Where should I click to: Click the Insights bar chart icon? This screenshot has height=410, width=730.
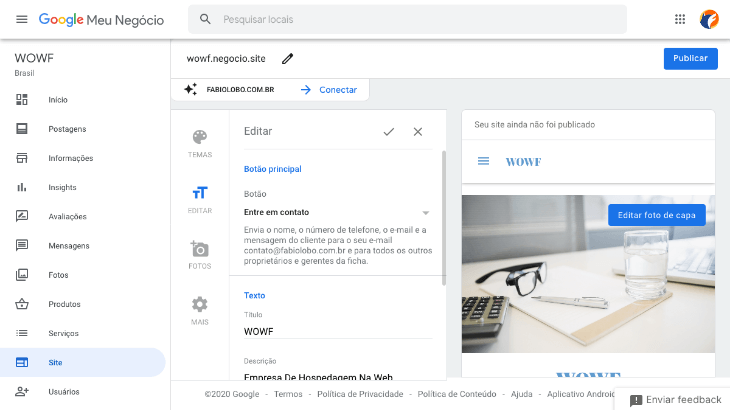point(22,187)
